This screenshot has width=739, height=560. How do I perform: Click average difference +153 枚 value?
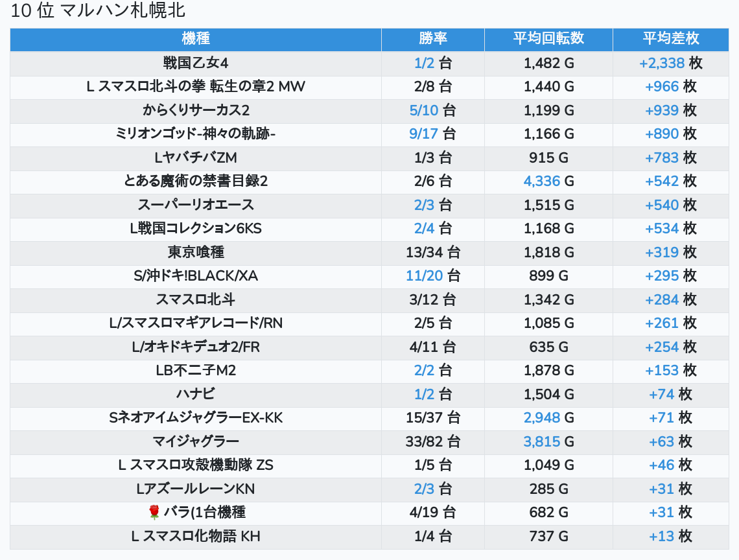click(x=671, y=371)
